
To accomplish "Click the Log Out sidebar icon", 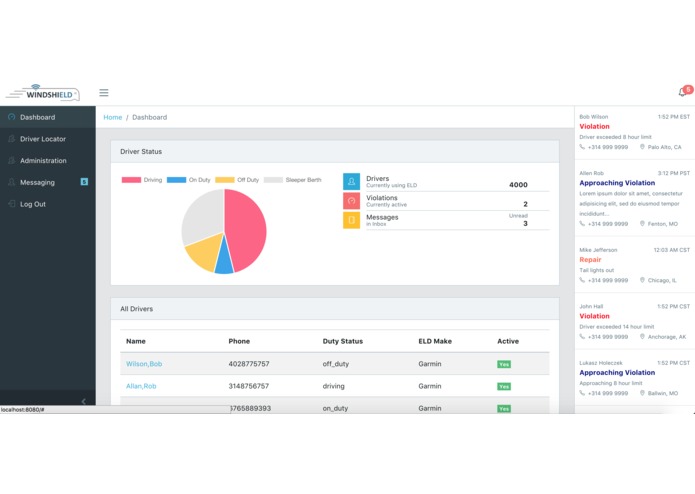I will pos(12,204).
